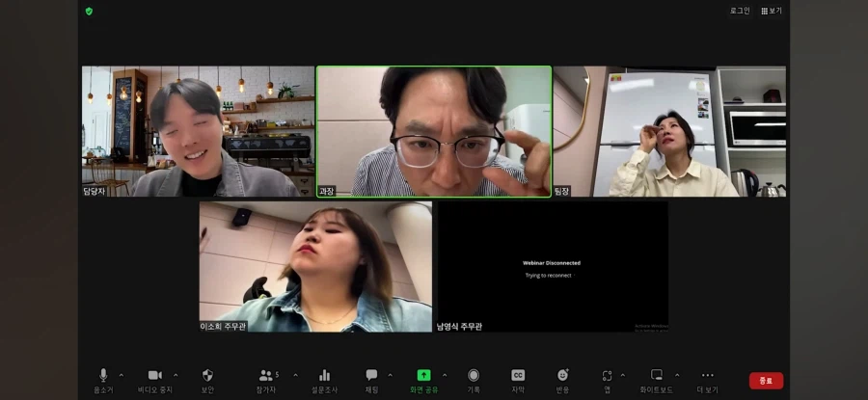Show the 참가자 participants panel
868x400 pixels.
pyautogui.click(x=266, y=381)
